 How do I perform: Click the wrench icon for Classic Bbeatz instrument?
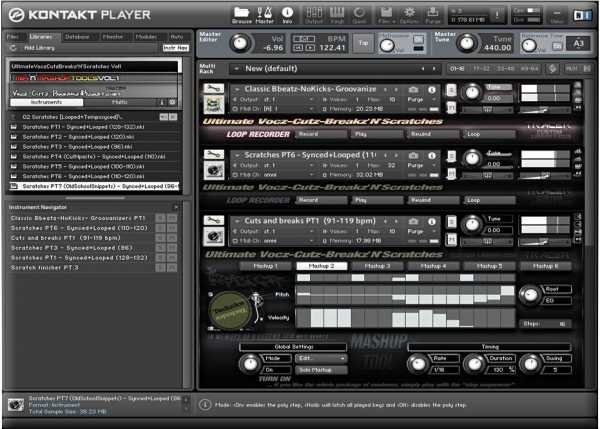[214, 89]
